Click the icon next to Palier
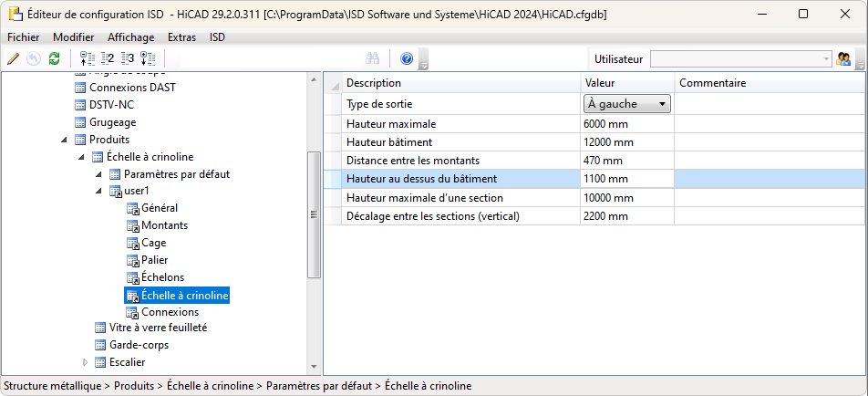This screenshot has width=868, height=396. (133, 260)
